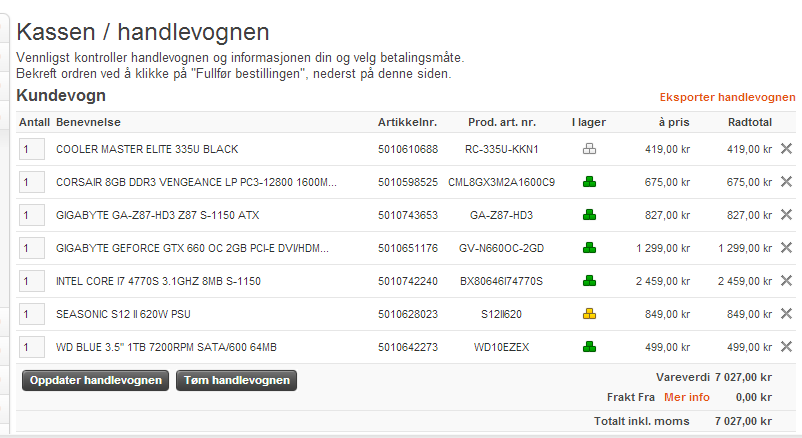Click article number 5010642273

point(408,347)
